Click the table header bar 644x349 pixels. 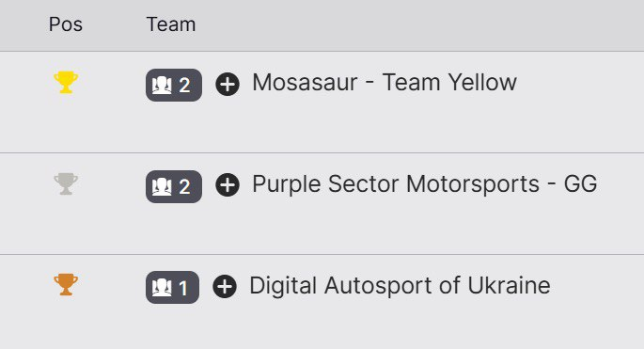tap(322, 25)
